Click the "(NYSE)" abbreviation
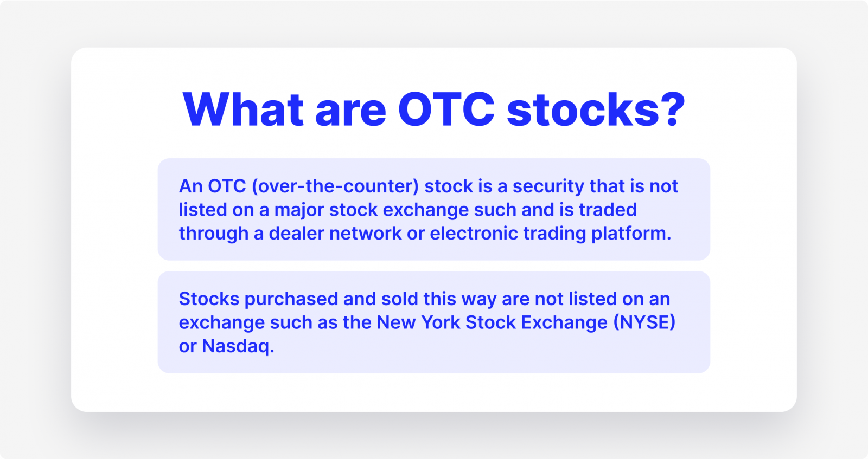The height and width of the screenshot is (459, 868). pyautogui.click(x=644, y=322)
